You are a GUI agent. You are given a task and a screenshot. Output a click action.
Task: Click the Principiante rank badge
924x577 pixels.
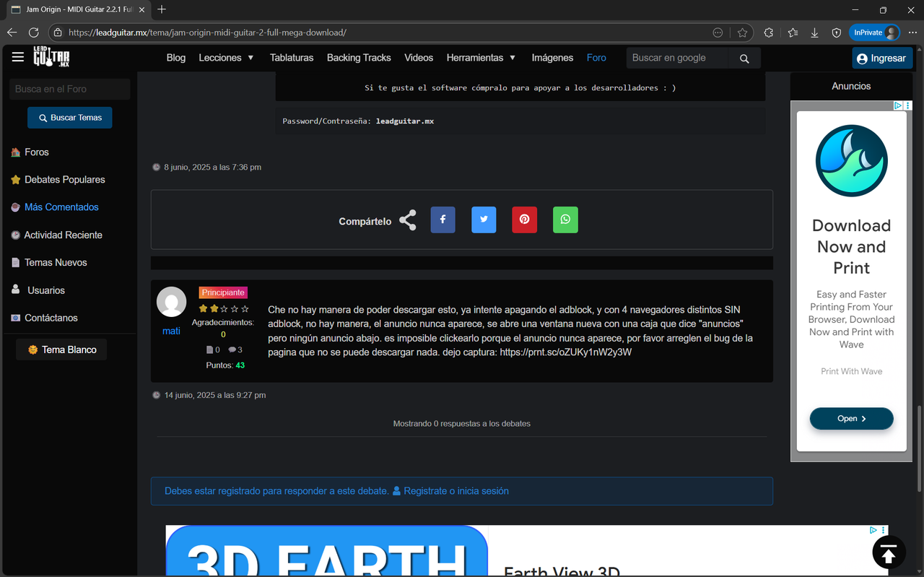click(223, 292)
